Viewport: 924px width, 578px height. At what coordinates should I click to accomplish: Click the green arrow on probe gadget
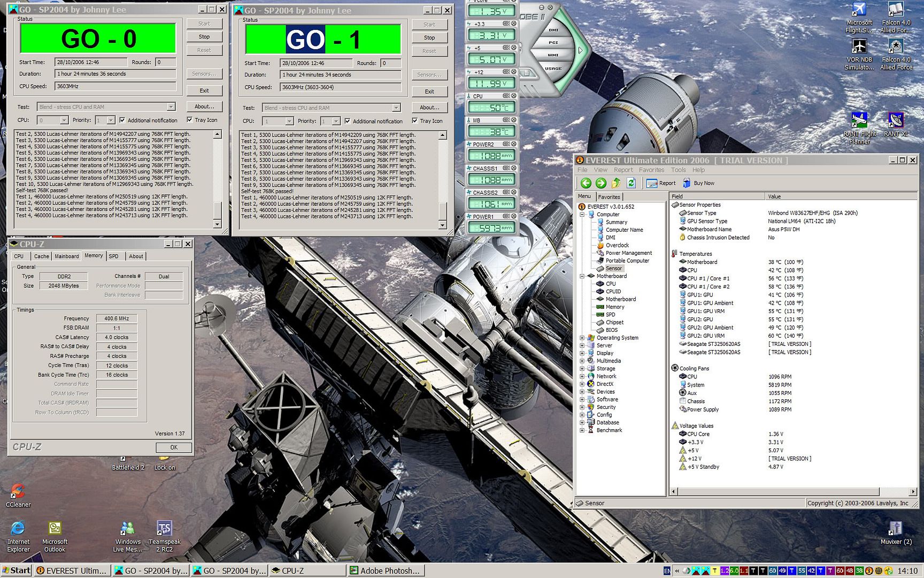tap(580, 51)
